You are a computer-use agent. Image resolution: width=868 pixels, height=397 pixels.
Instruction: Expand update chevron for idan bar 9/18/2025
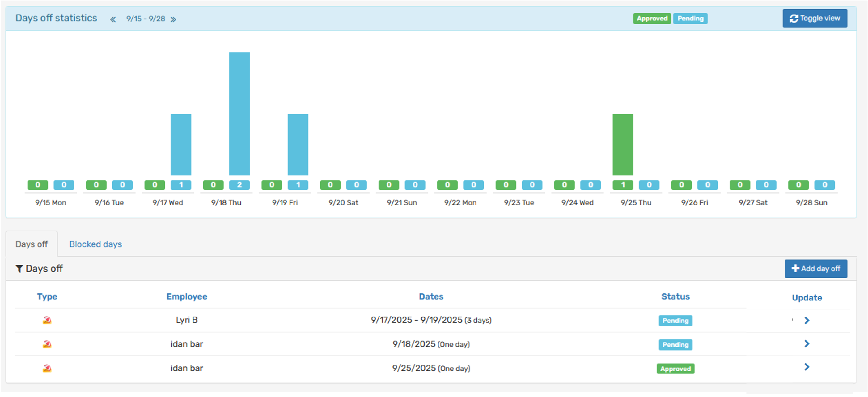point(807,344)
